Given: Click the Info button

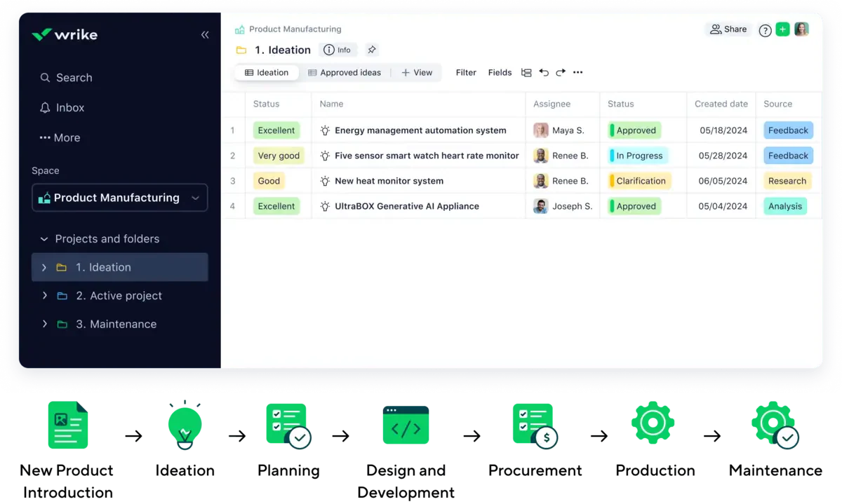Looking at the screenshot, I should pos(338,50).
